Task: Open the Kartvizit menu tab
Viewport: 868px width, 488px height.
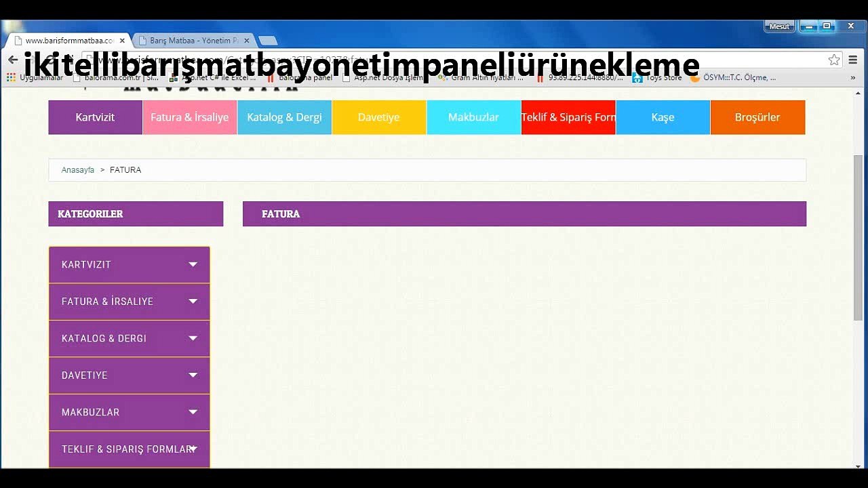Action: (x=95, y=117)
